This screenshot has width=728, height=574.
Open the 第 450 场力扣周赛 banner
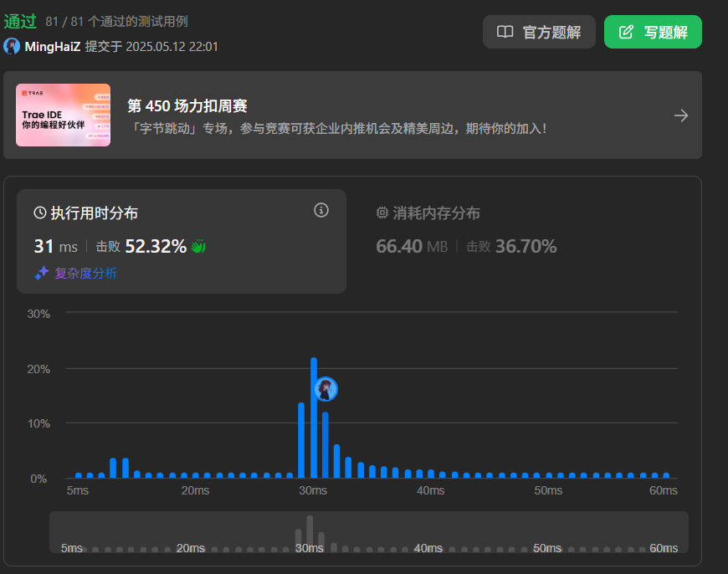tap(352, 115)
